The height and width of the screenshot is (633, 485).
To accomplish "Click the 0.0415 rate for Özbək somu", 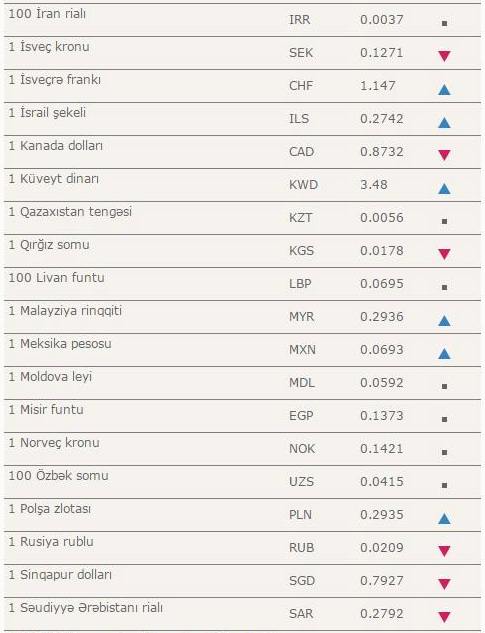I will pyautogui.click(x=382, y=481).
